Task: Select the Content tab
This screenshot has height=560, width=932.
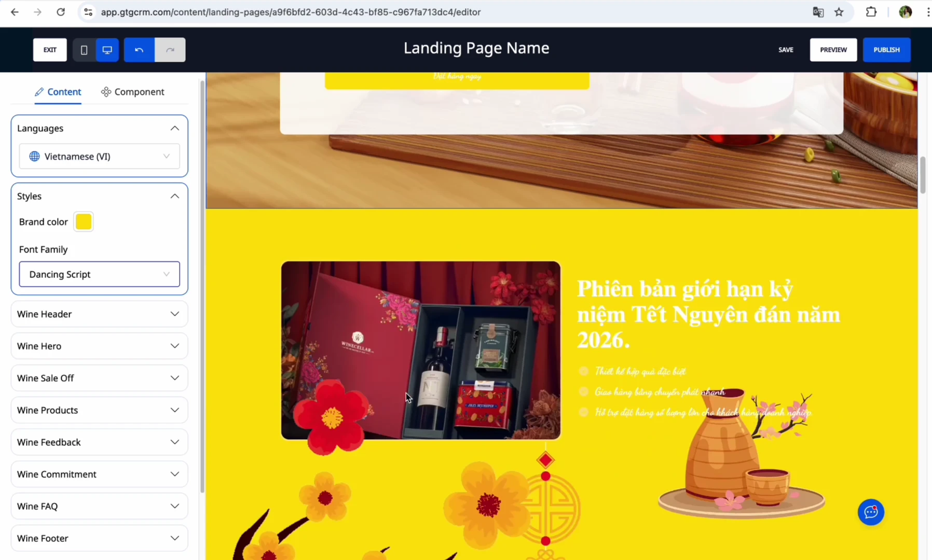Action: [58, 92]
